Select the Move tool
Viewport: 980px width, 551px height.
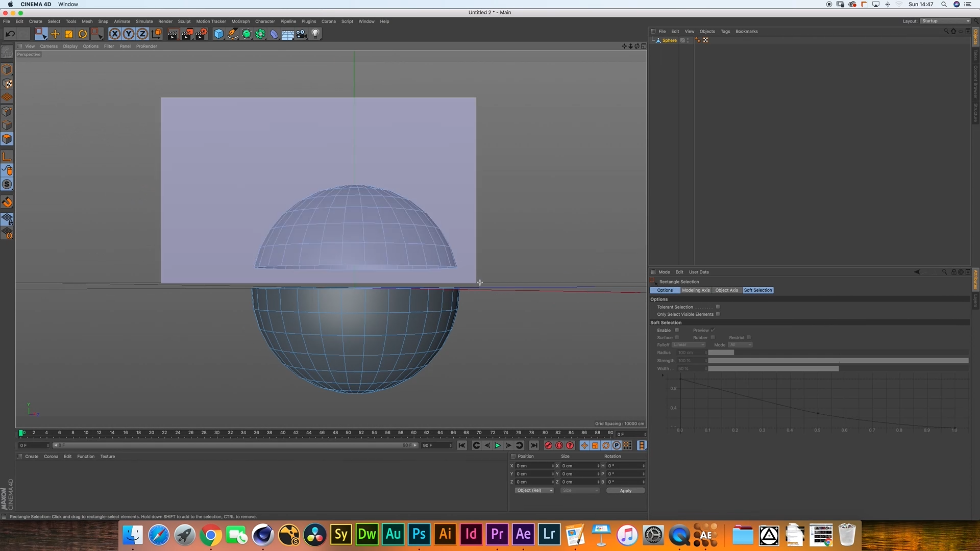pyautogui.click(x=55, y=34)
